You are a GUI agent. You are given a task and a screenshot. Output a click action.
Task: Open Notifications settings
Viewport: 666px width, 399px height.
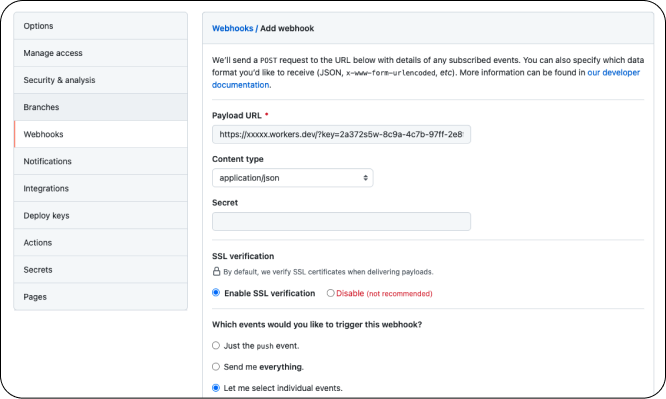click(x=100, y=161)
